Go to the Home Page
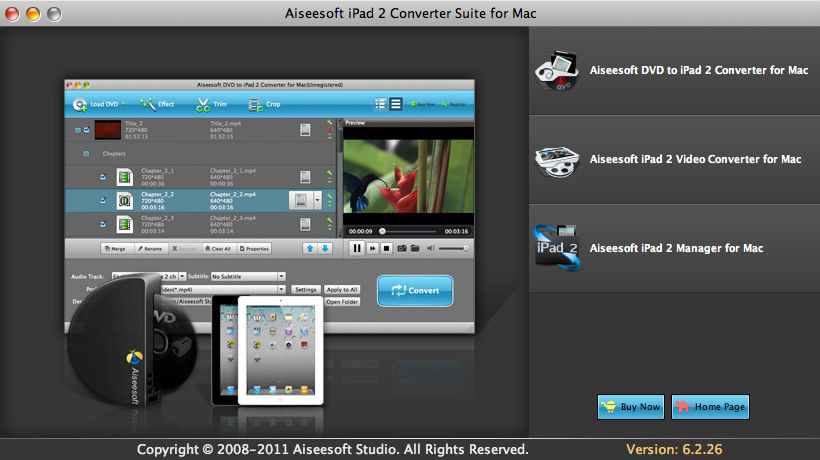This screenshot has width=820, height=460. pyautogui.click(x=710, y=407)
